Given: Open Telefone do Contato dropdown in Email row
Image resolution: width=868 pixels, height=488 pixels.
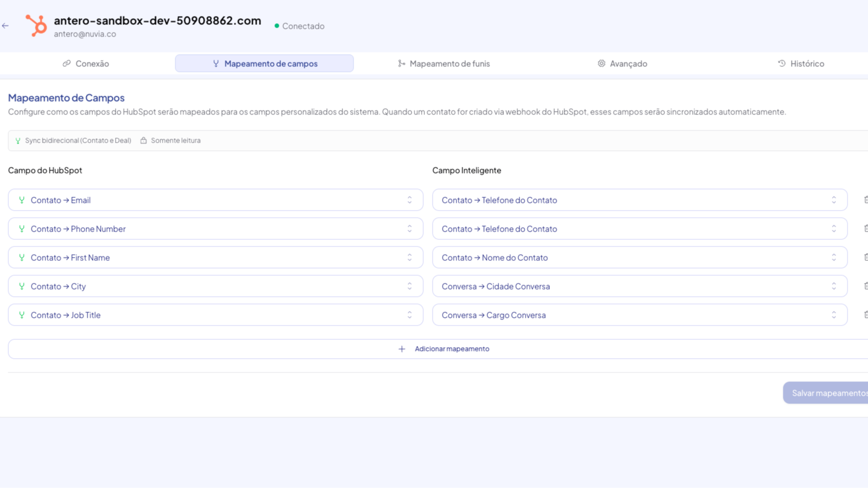Looking at the screenshot, I should 640,200.
